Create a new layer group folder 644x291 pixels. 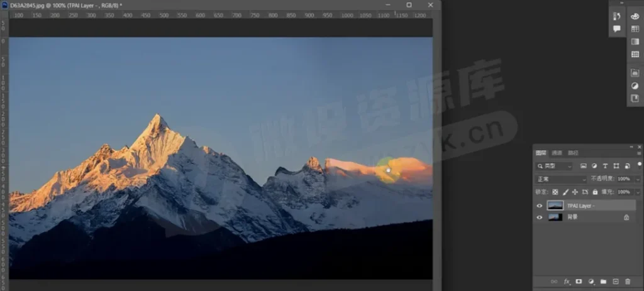click(x=603, y=282)
